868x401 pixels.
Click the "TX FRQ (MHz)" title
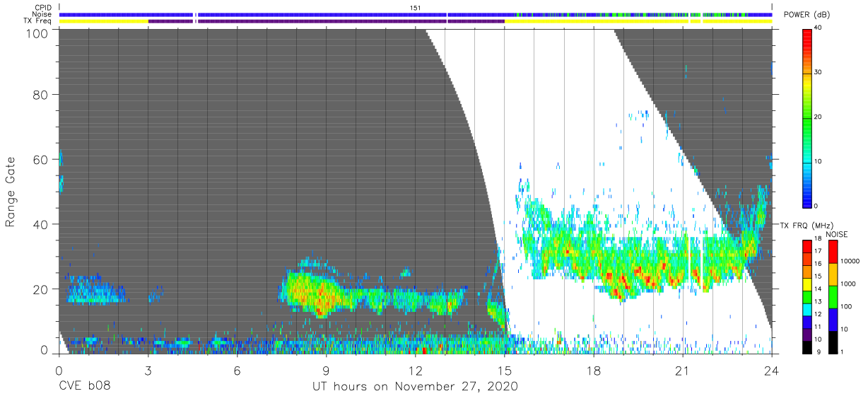click(807, 225)
